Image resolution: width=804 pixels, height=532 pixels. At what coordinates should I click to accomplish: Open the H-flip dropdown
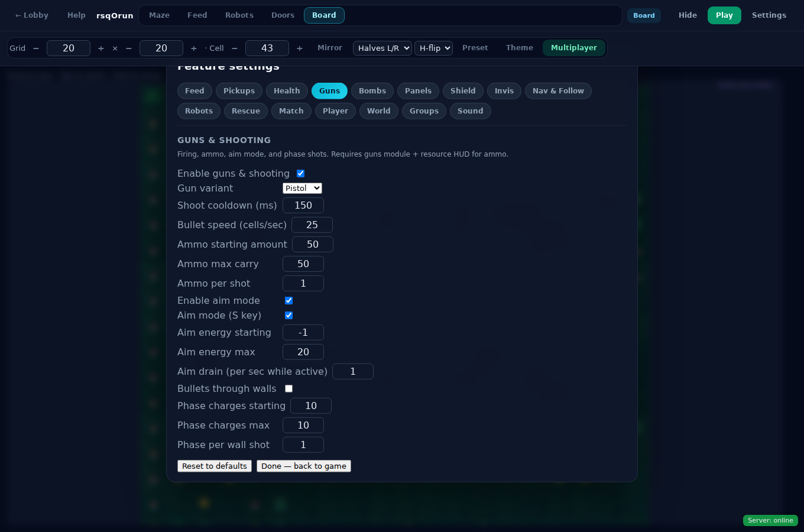[433, 48]
